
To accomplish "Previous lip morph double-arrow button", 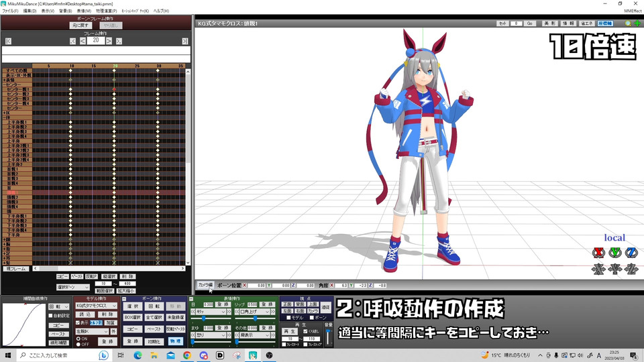I will coord(237,312).
